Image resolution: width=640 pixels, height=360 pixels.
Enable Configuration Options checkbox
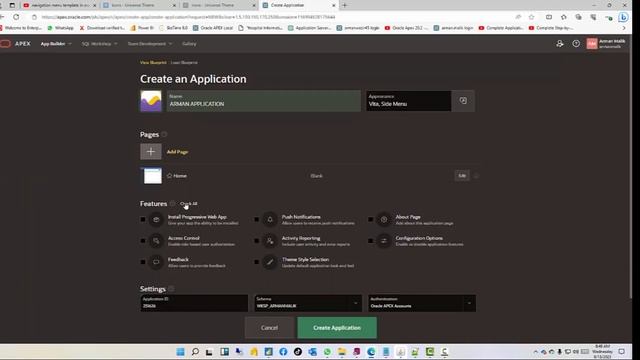pyautogui.click(x=370, y=241)
